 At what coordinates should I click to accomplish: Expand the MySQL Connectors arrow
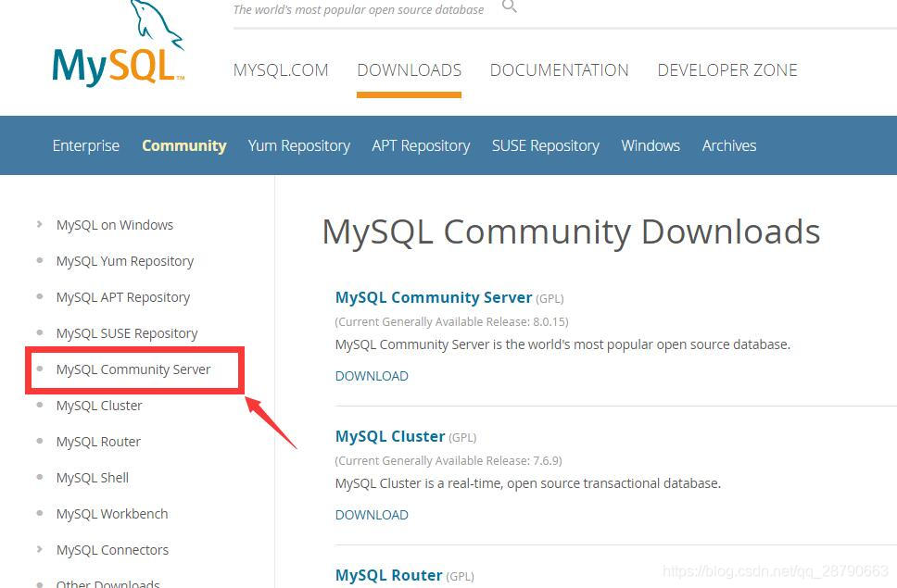pos(39,549)
